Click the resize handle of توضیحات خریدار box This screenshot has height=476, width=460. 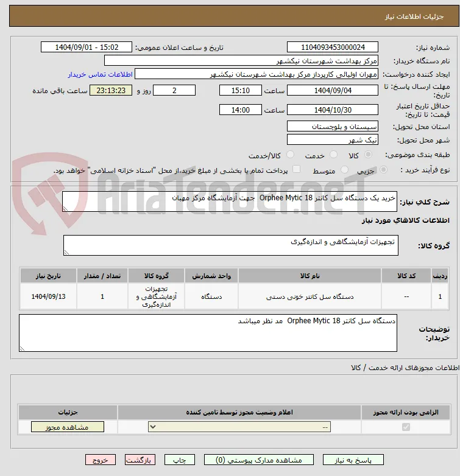[22, 349]
